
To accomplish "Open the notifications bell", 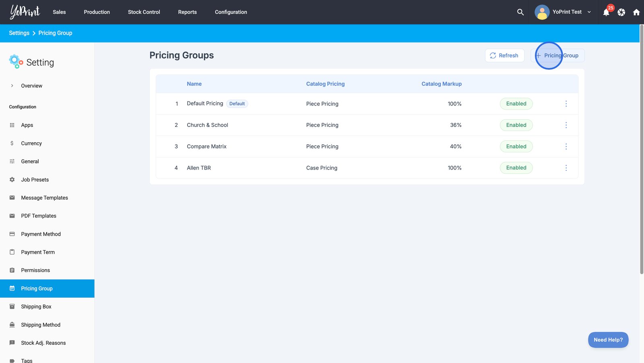I will (x=606, y=12).
